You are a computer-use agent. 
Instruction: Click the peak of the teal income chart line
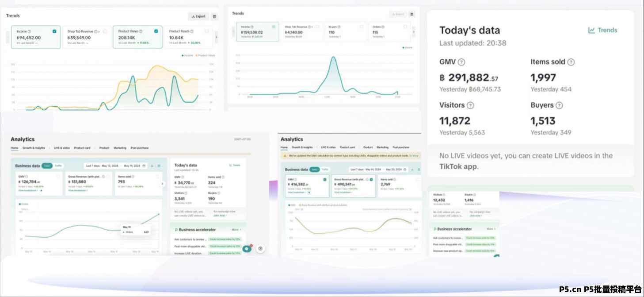332,58
